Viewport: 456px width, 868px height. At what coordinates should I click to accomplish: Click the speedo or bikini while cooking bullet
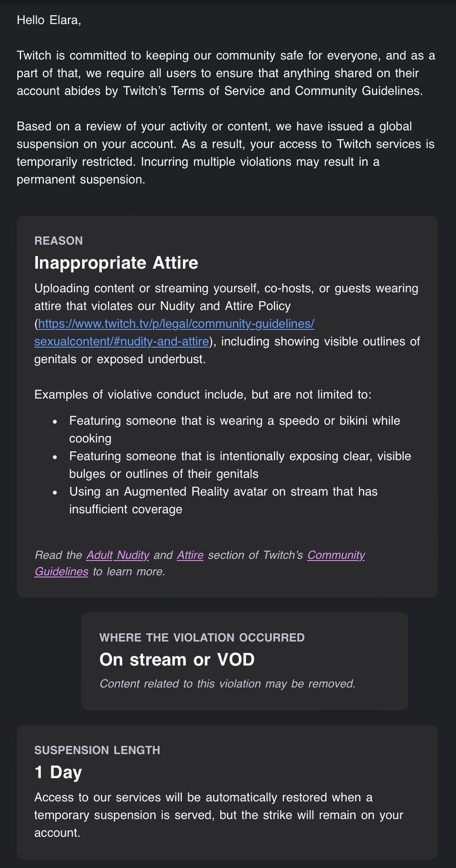coord(234,429)
